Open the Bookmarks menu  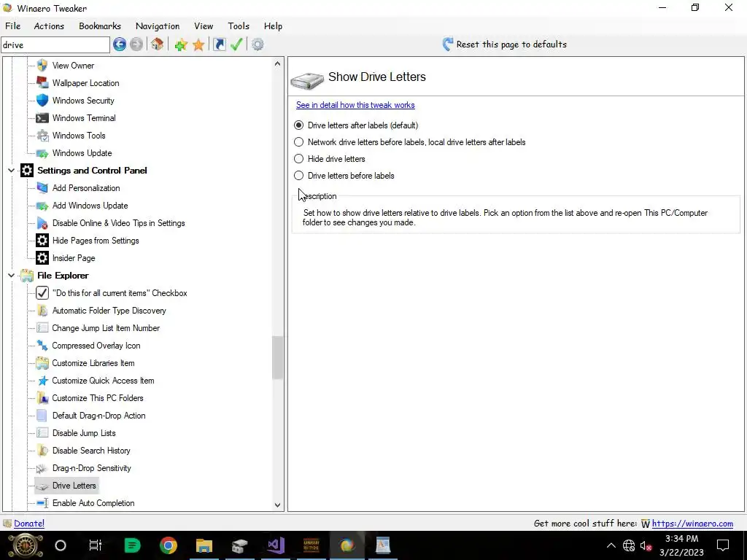click(100, 26)
